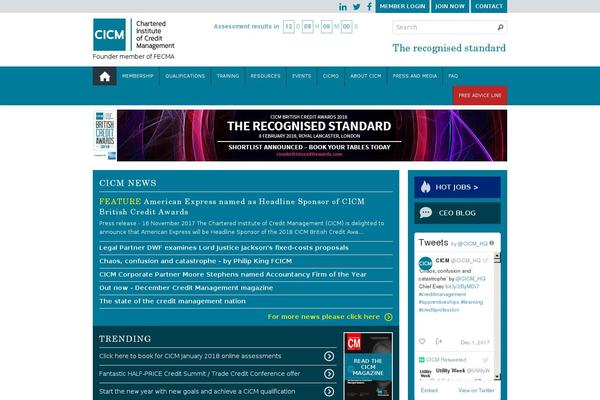Click scrollbar down arrow in Tweets widget

click(497, 377)
